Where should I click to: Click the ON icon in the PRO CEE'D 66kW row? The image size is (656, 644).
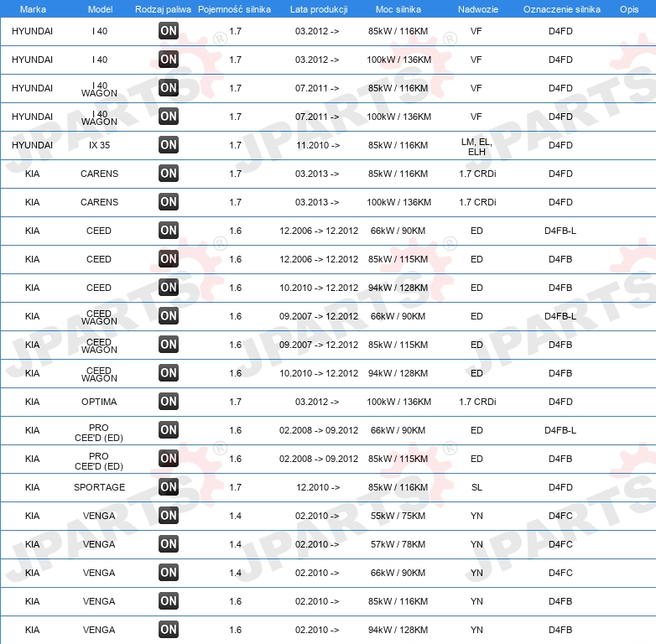coord(169,429)
